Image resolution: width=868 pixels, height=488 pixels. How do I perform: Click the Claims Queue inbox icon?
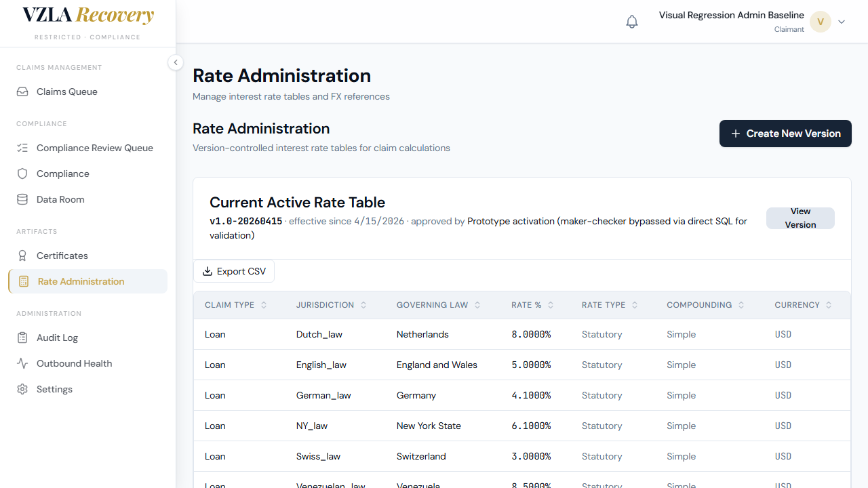click(22, 91)
